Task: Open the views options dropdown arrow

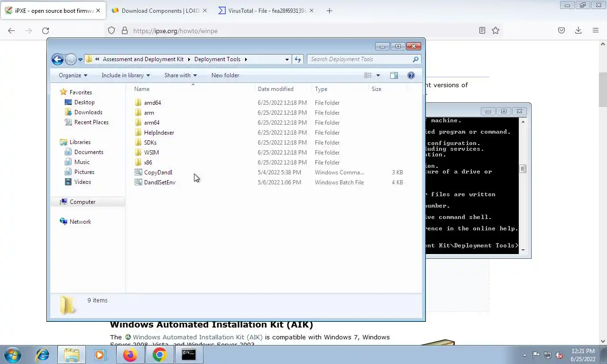Action: tap(378, 75)
